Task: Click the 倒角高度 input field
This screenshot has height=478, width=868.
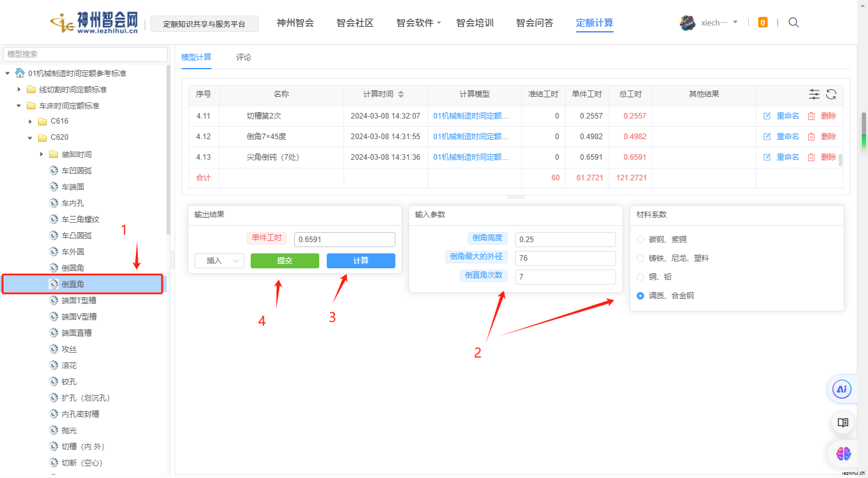Action: click(565, 240)
